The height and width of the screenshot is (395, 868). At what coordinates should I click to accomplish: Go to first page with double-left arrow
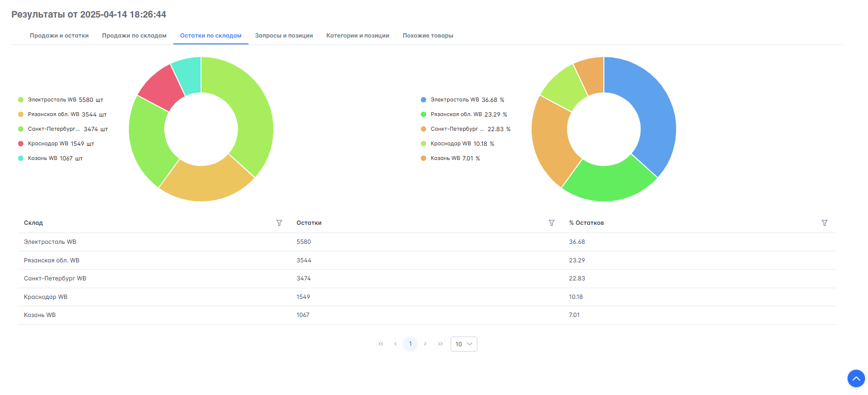click(x=381, y=344)
